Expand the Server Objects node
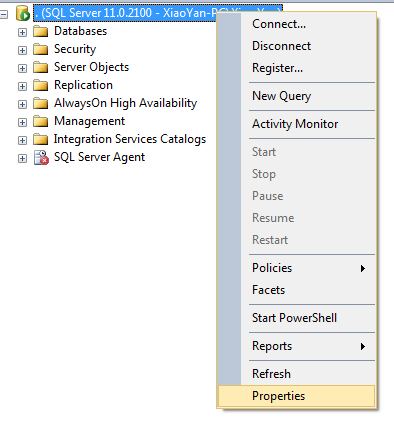394x421 pixels. pos(22,68)
